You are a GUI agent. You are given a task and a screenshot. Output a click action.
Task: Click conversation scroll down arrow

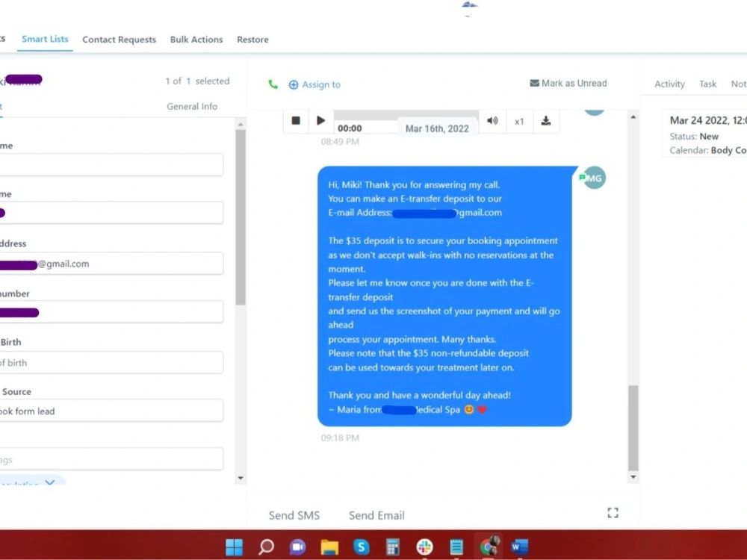[633, 476]
